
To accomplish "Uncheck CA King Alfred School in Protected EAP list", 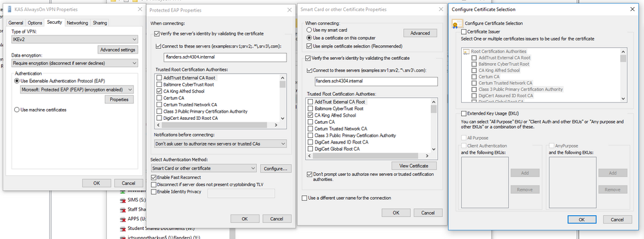I will click(x=159, y=91).
